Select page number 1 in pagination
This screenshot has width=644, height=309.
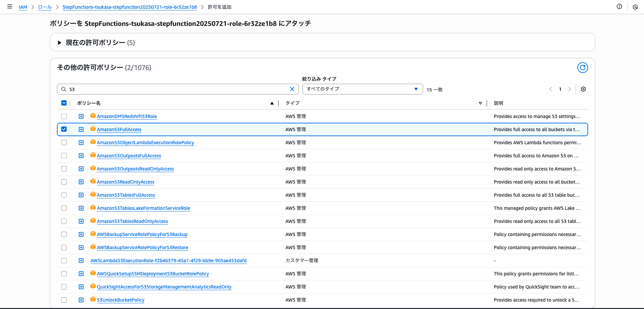[x=560, y=89]
